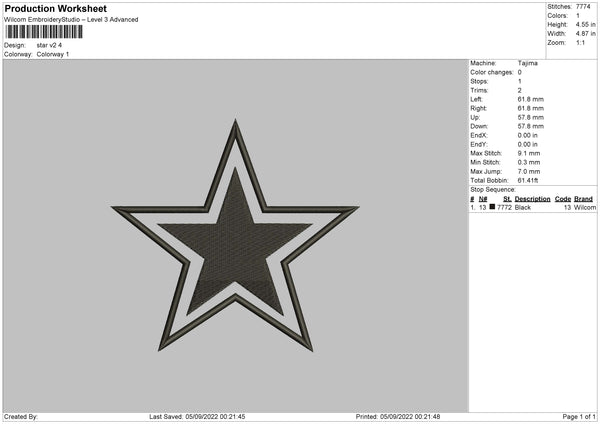Click the Right value '61.8 mm'

[530, 108]
